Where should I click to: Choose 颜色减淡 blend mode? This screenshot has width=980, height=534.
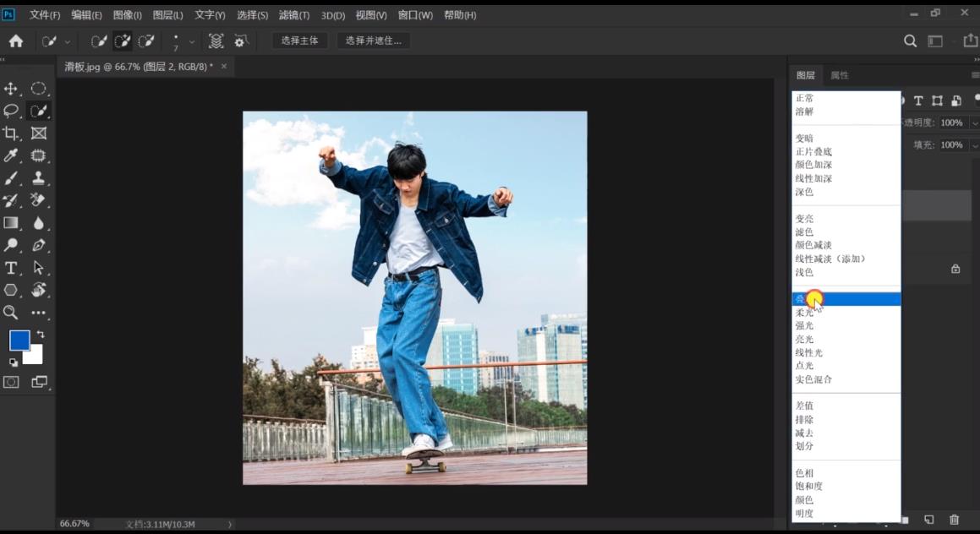[x=813, y=245]
